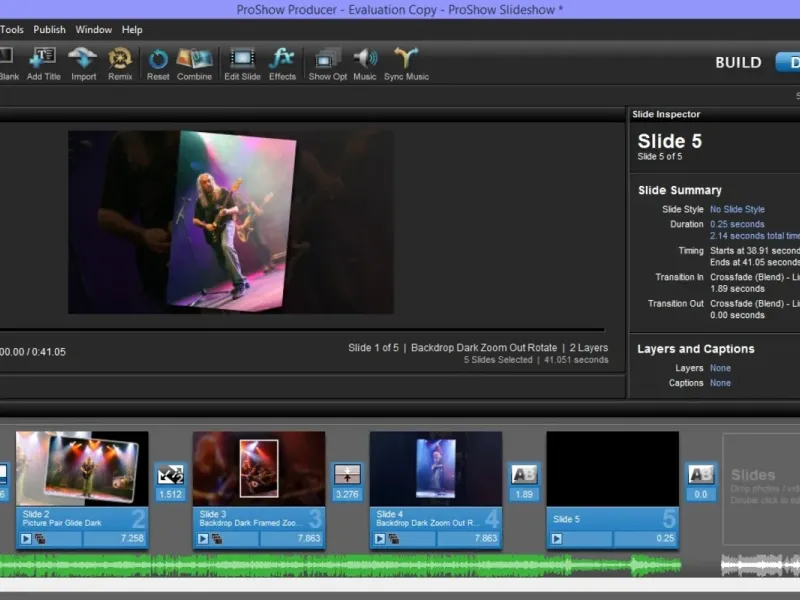Viewport: 800px width, 600px height.
Task: Click the No Slide Style link
Action: click(737, 210)
